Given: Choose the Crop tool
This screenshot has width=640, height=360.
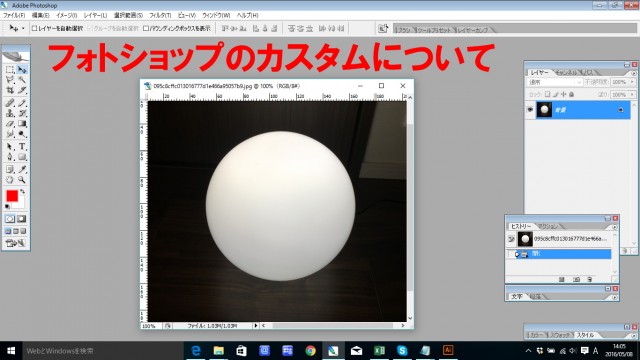Looking at the screenshot, I should pyautogui.click(x=10, y=90).
